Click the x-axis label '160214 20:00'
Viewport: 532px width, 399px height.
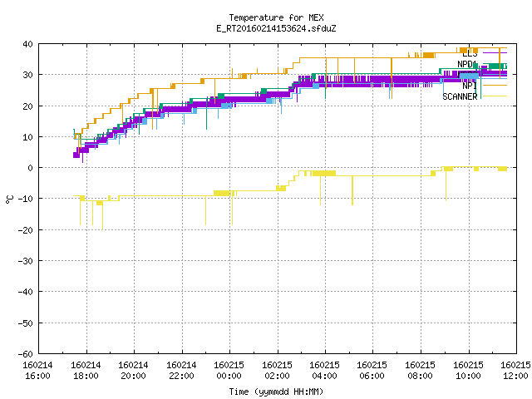(x=133, y=370)
